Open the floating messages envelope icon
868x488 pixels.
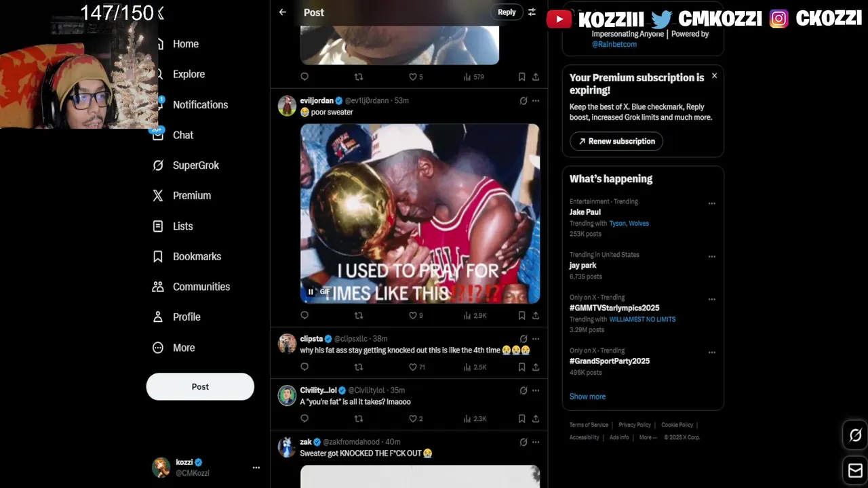coord(855,470)
